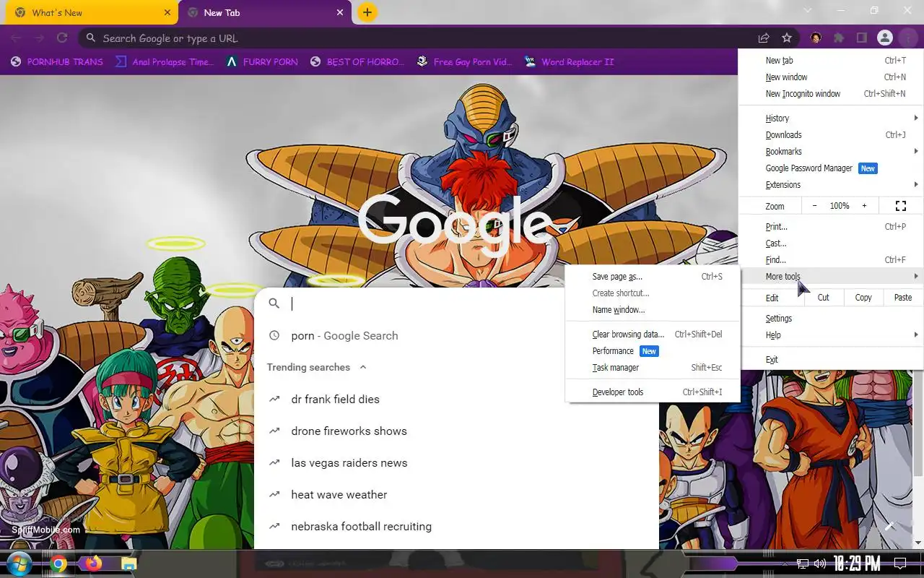
Task: Click the three-dot Chrome menu icon
Action: tap(907, 38)
